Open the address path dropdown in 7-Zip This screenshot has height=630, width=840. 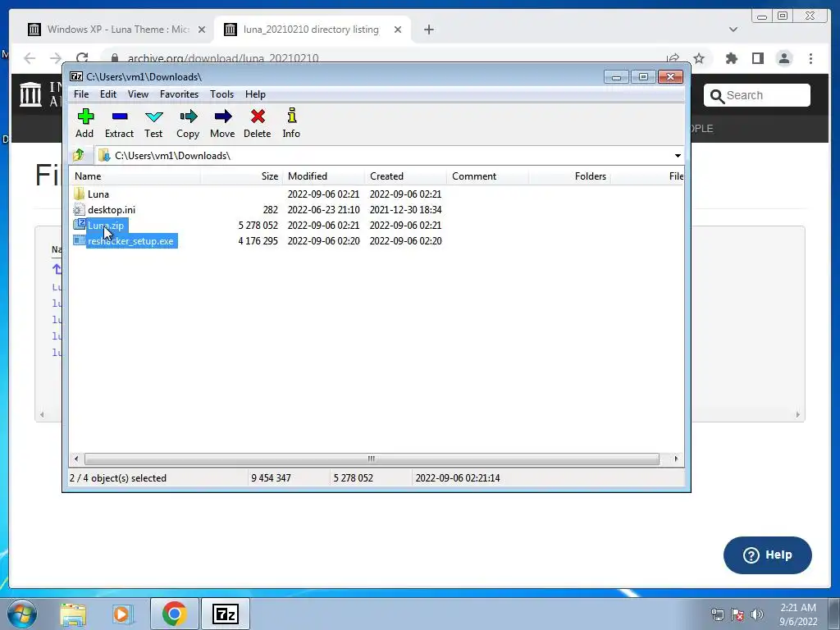coord(678,155)
